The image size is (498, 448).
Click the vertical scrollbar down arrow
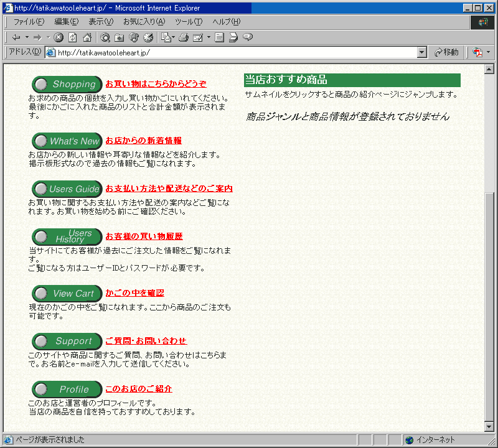[x=489, y=427]
